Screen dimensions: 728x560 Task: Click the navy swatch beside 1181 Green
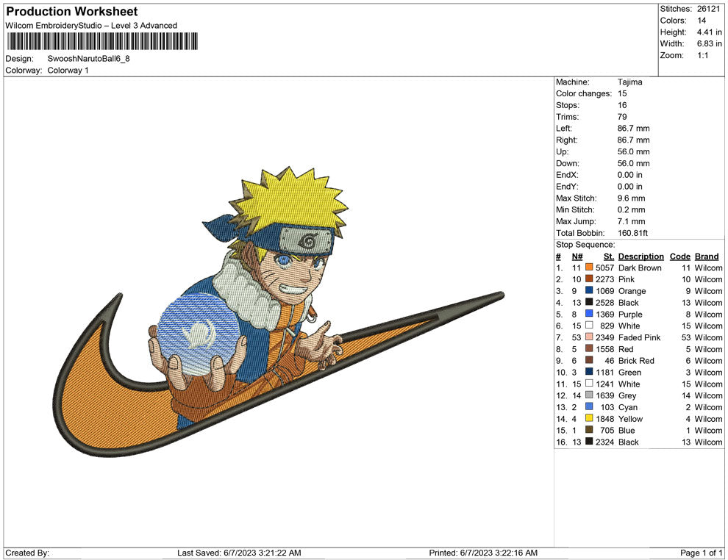(x=589, y=372)
